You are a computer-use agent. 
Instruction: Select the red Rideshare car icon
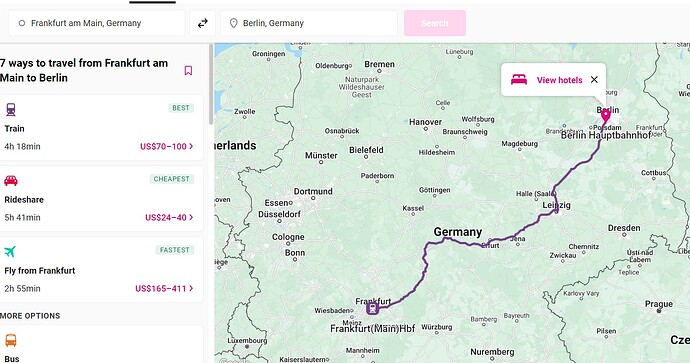11,180
